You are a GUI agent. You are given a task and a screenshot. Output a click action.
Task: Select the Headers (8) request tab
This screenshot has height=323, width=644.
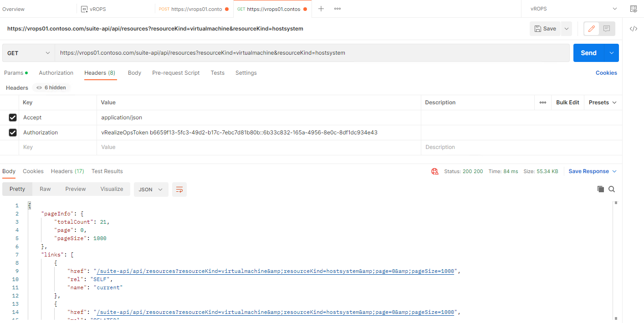(x=100, y=73)
